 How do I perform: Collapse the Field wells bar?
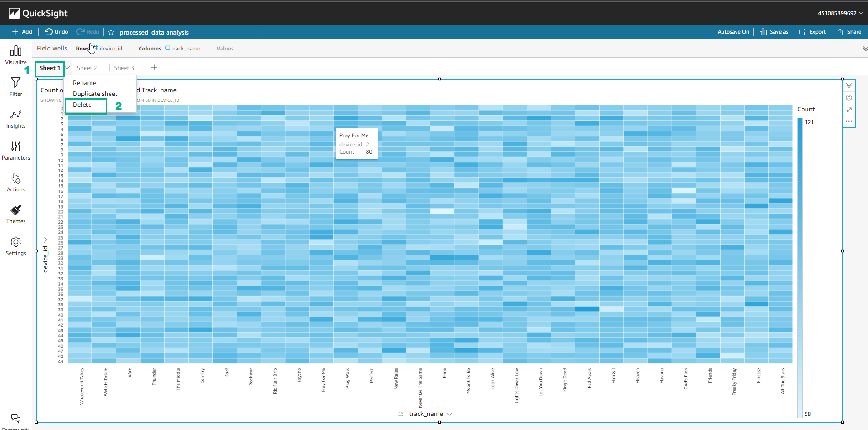coord(864,49)
